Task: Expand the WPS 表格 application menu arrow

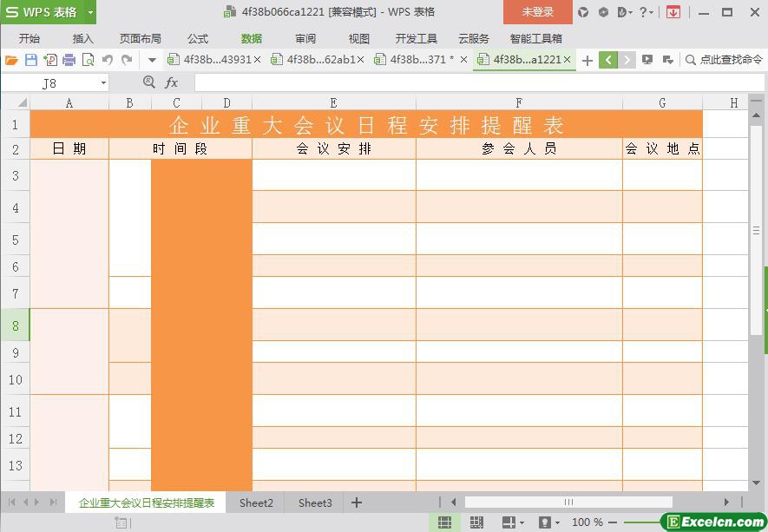Action: tap(90, 12)
